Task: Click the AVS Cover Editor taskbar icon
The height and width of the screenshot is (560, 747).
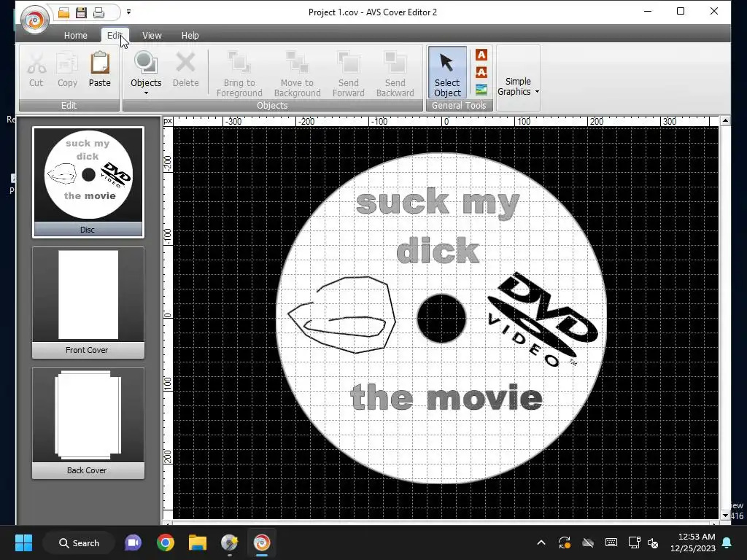Action: point(262,542)
